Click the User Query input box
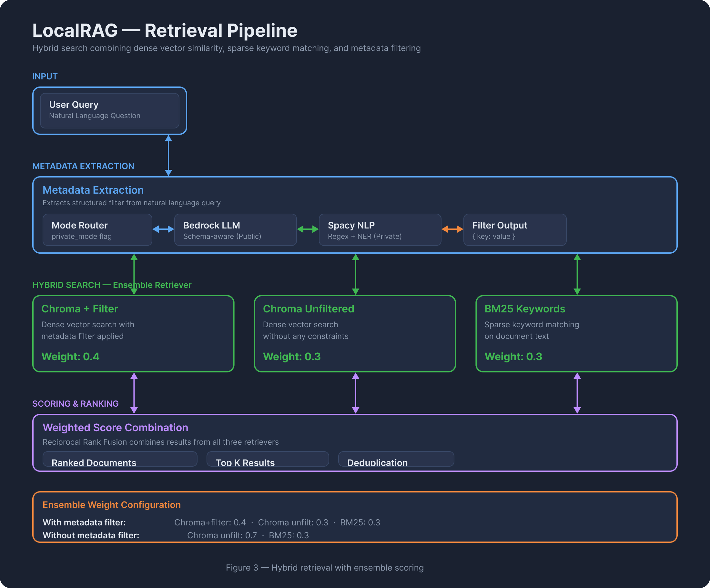This screenshot has width=710, height=588. pyautogui.click(x=109, y=111)
